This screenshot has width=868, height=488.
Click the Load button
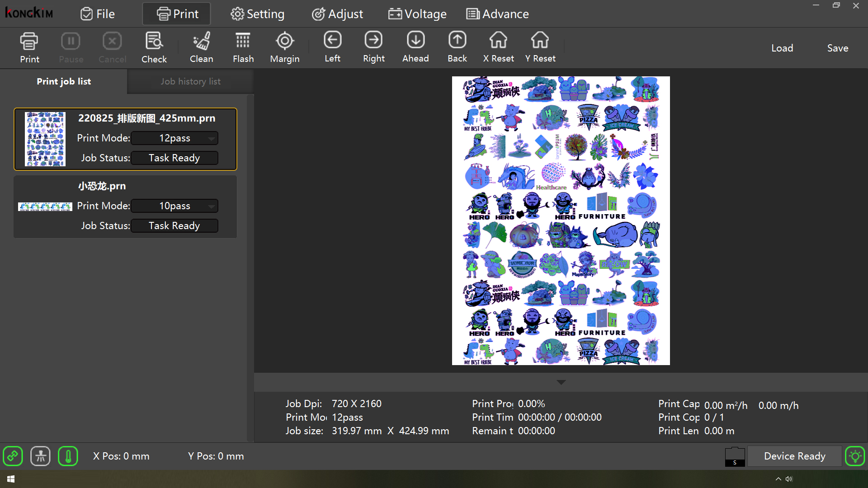pyautogui.click(x=782, y=48)
